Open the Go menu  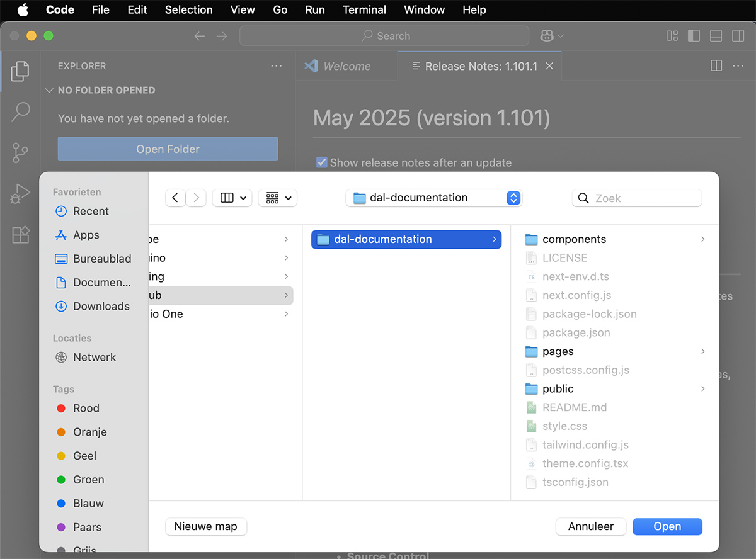[280, 9]
